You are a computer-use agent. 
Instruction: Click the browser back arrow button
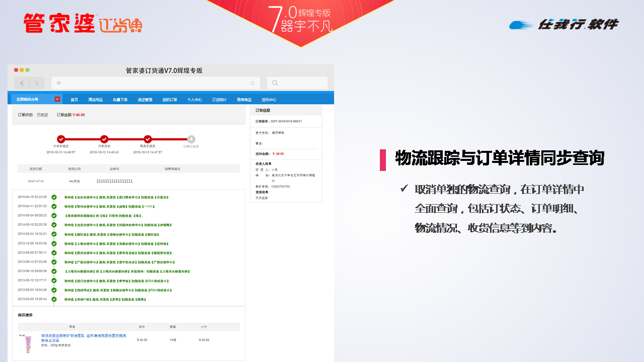coord(22,83)
